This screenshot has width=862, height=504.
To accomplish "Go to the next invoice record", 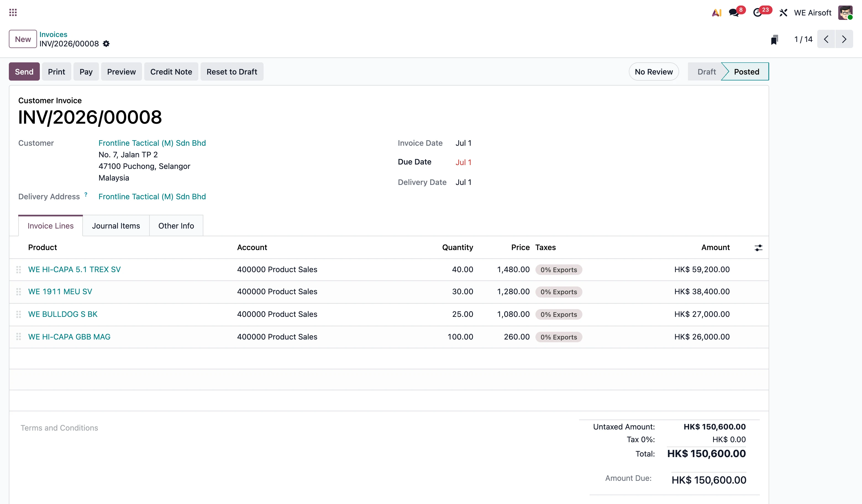I will click(x=844, y=39).
